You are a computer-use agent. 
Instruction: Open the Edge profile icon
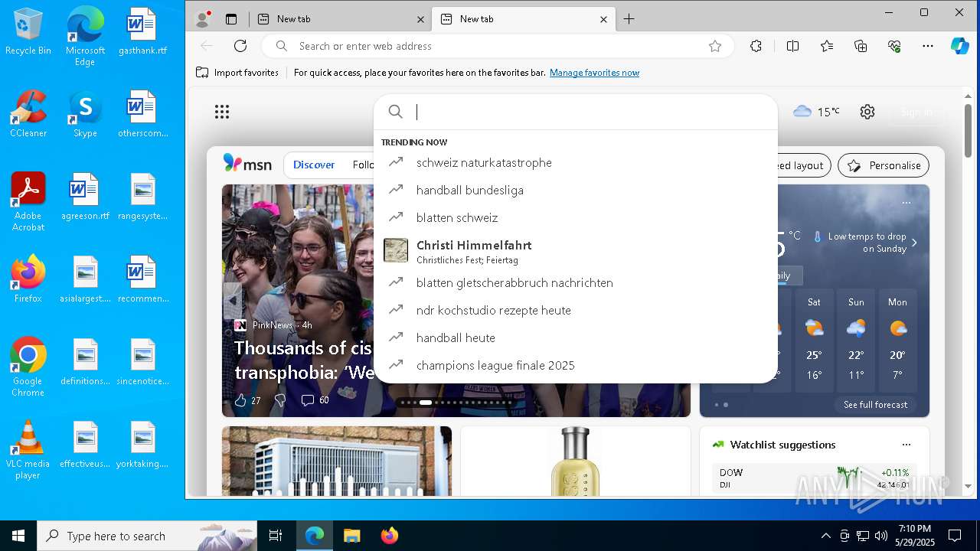[203, 19]
